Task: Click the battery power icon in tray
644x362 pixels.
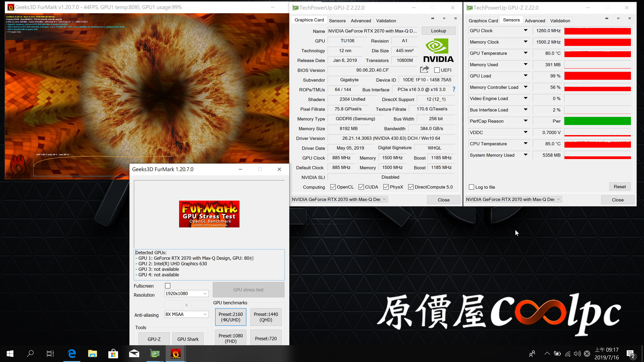Action: pyautogui.click(x=557, y=353)
